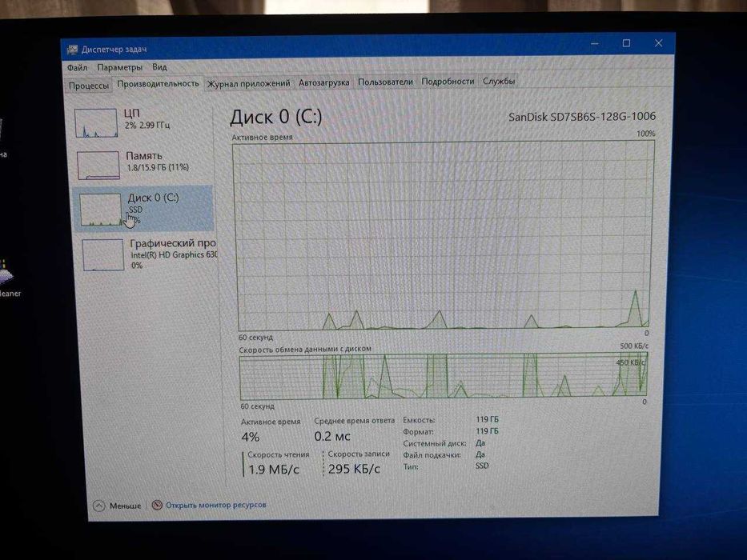
Task: Open the Открыть монитор ресурсов link
Action: coord(215,505)
